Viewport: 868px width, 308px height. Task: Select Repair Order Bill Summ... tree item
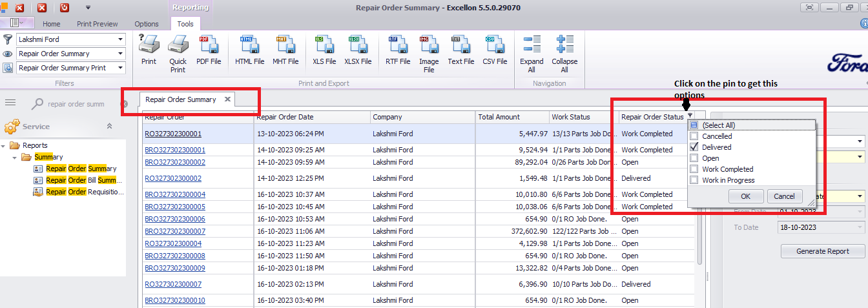coord(84,180)
